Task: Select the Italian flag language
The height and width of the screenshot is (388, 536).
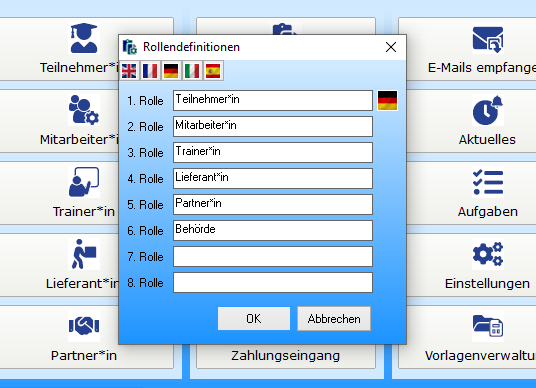Action: (x=192, y=71)
